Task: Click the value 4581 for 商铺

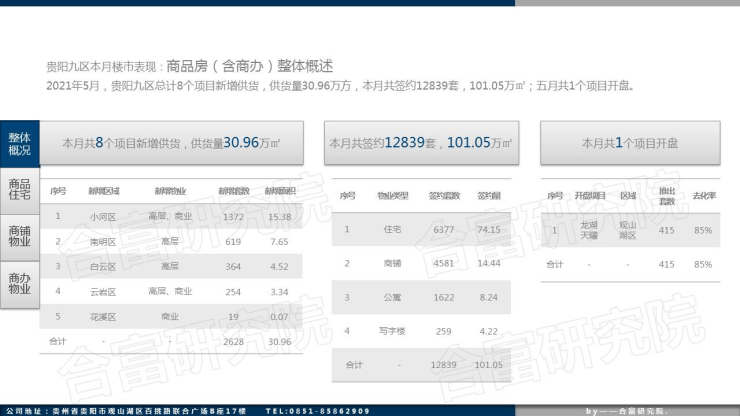Action: pos(444,263)
